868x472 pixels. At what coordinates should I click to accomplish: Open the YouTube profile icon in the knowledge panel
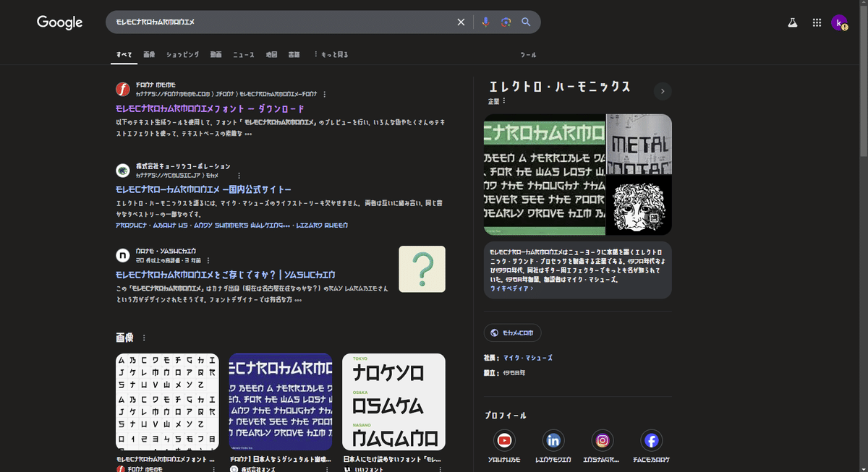[x=505, y=440]
